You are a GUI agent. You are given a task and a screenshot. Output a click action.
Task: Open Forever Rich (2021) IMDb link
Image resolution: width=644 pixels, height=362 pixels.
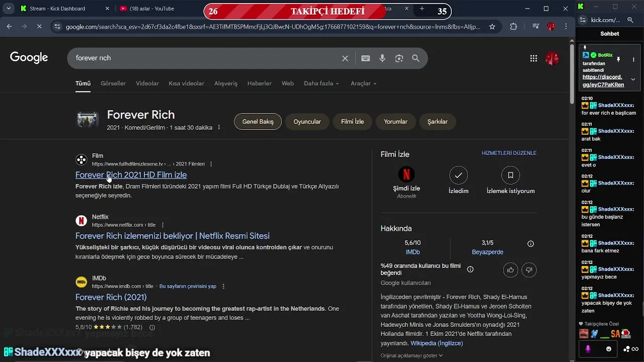click(111, 297)
